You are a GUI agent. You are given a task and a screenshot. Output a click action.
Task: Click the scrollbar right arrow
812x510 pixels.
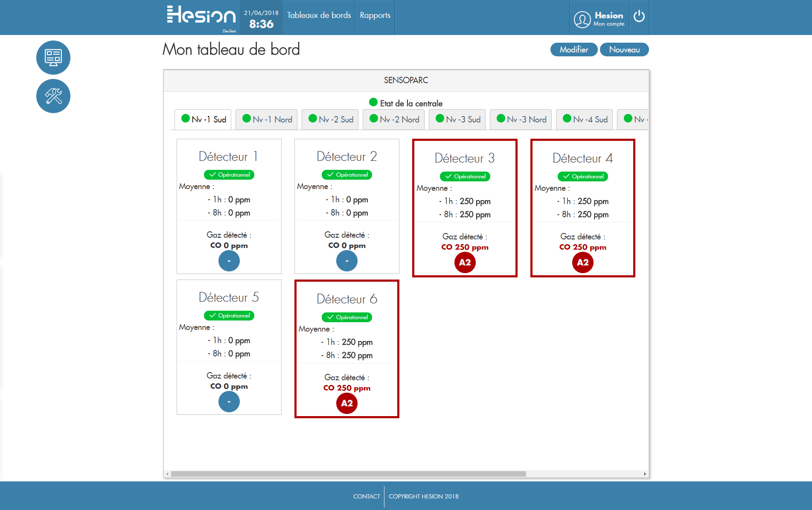[645, 474]
